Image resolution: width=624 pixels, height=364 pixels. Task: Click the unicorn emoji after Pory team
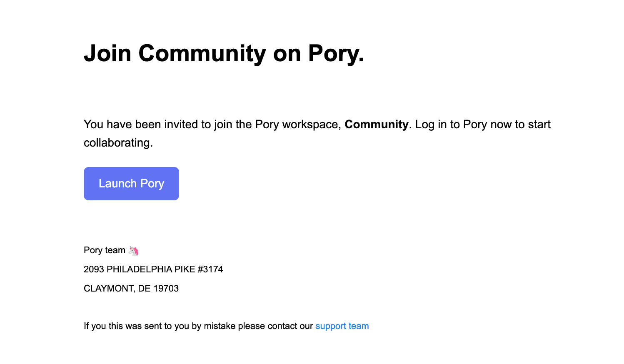coord(133,251)
